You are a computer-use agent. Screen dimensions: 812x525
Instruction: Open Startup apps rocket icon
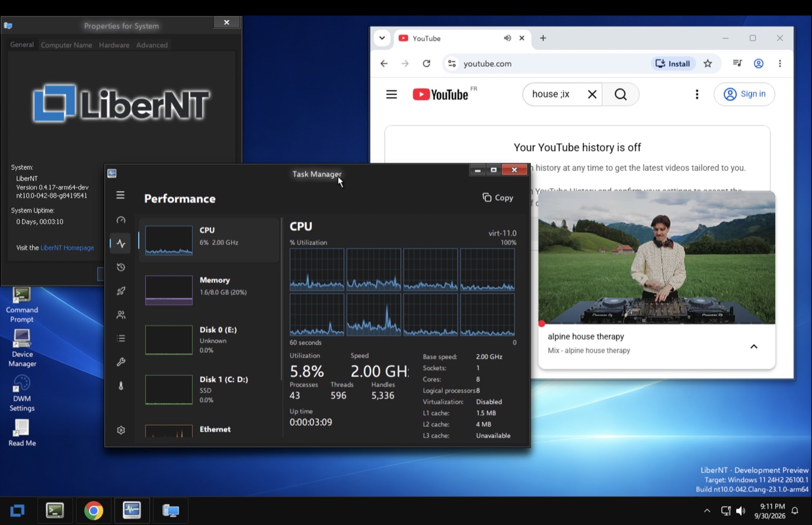click(121, 291)
